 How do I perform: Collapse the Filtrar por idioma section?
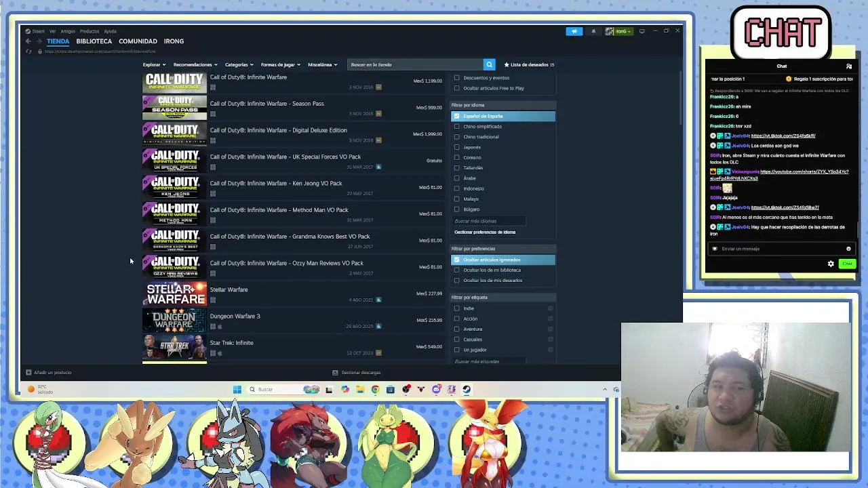502,105
